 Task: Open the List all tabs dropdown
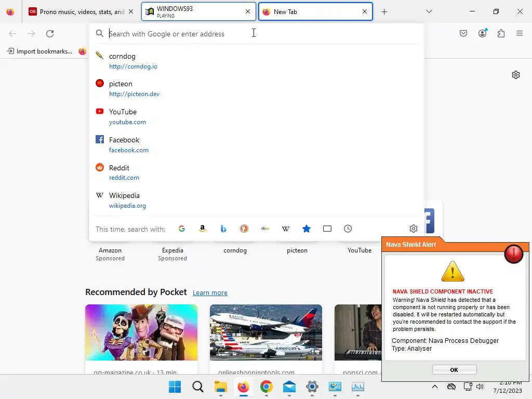[429, 11]
